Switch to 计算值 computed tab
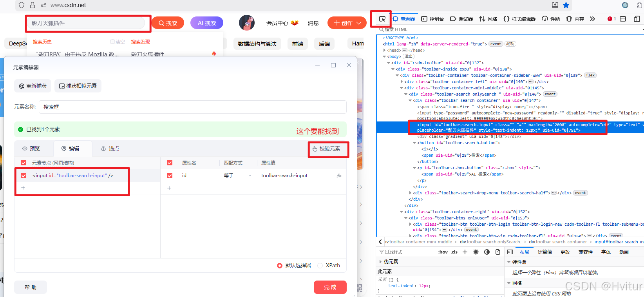This screenshot has width=644, height=297. pyautogui.click(x=545, y=252)
